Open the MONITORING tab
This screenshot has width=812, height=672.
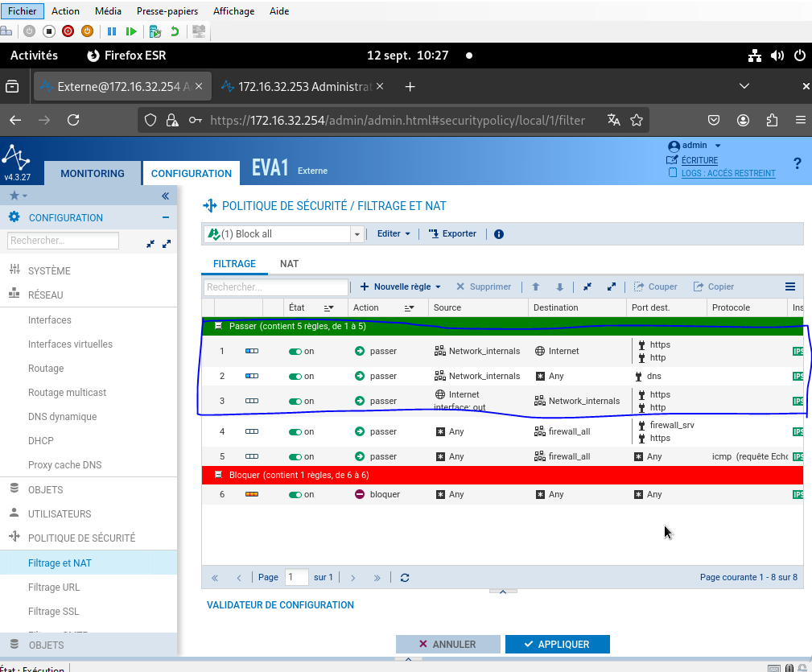93,173
